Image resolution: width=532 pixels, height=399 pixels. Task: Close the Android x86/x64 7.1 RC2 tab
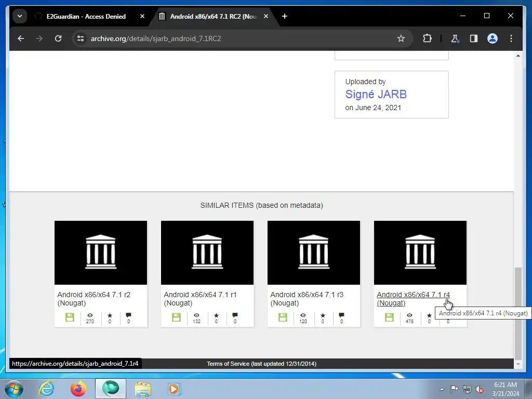(266, 16)
